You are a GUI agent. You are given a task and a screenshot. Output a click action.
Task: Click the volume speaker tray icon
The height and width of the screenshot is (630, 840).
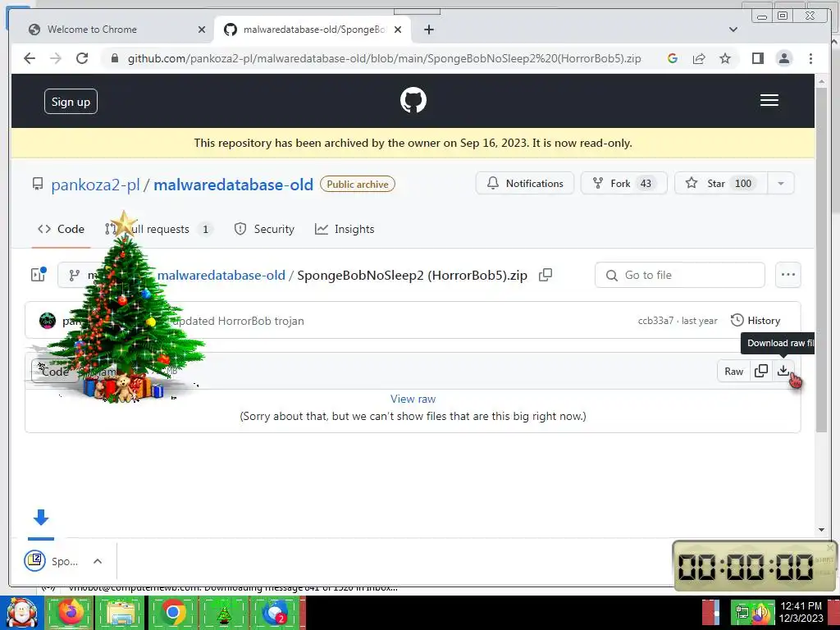coord(762,612)
